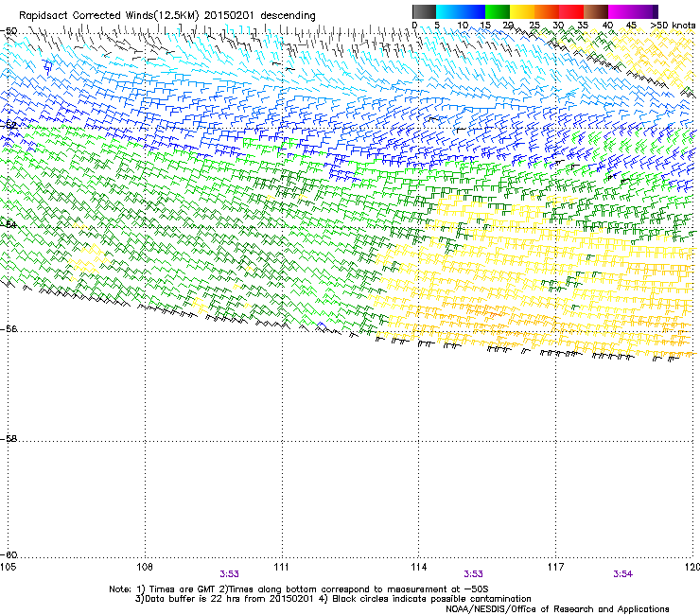Viewport: 700px width, 615px height.
Task: Click the '-56' latitude label
Action: pos(9,329)
